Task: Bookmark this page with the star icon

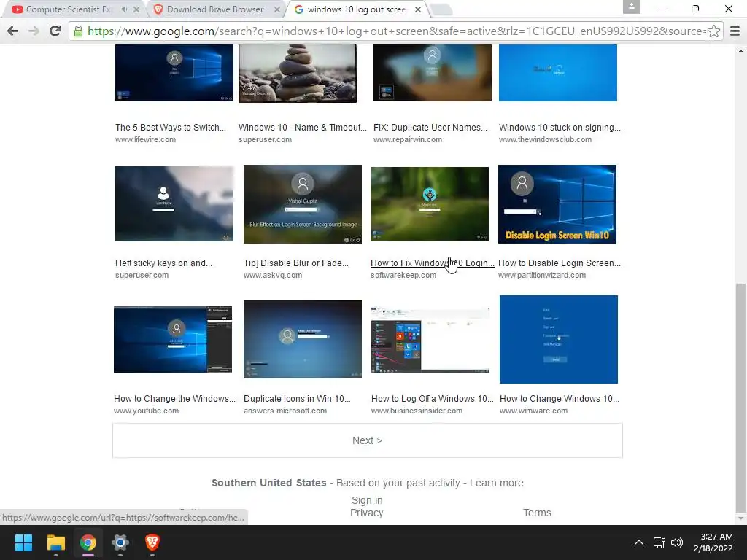Action: (x=713, y=31)
